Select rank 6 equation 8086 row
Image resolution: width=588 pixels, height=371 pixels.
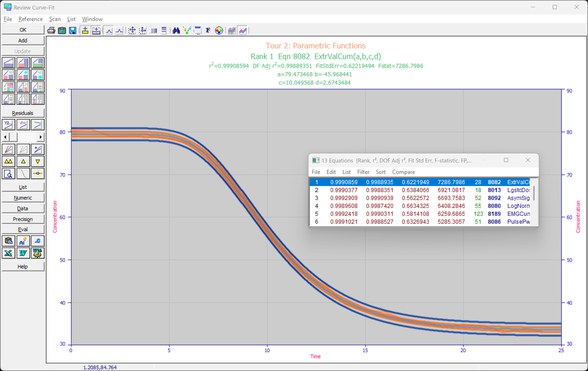(x=420, y=222)
